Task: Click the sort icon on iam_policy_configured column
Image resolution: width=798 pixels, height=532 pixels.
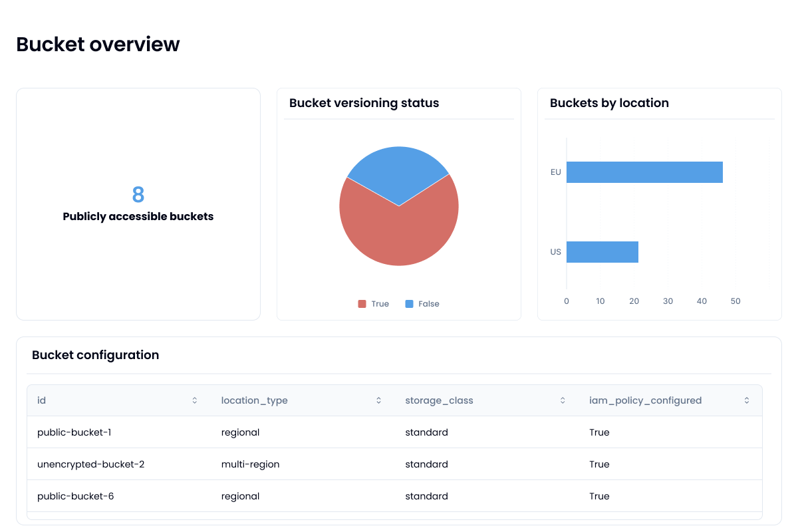Action: coord(746,400)
